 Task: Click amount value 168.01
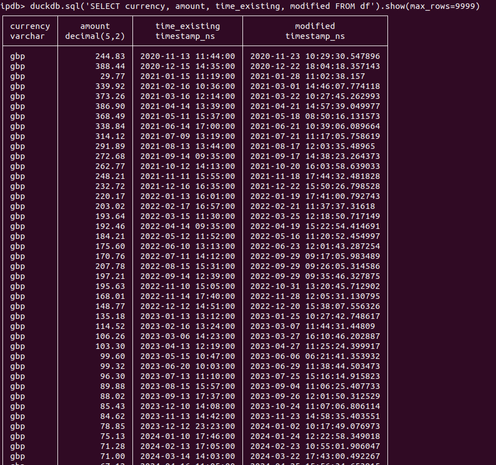(x=110, y=296)
